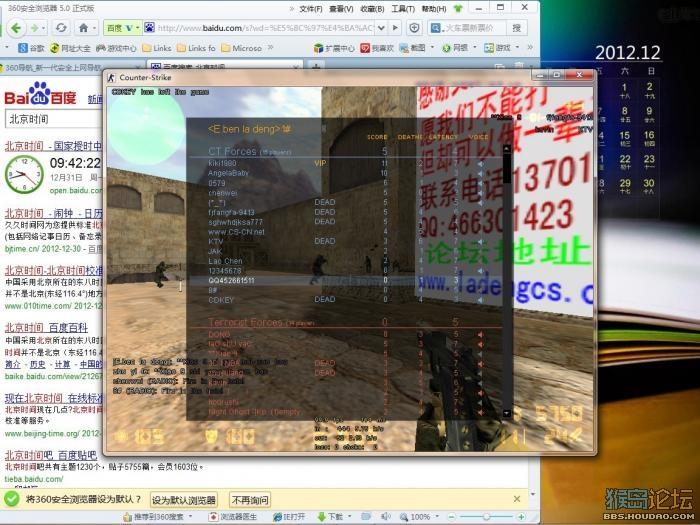
Task: Toggle voice icon in KTV row
Action: 480,241
